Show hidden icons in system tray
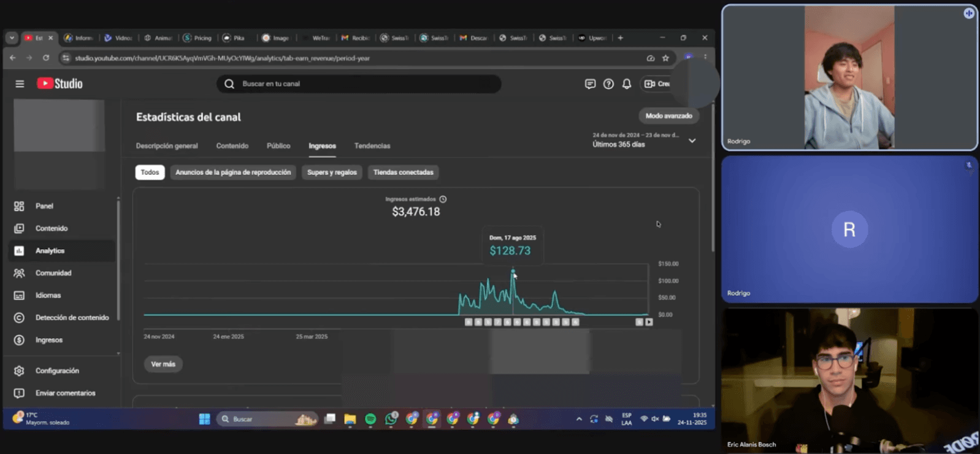 tap(578, 419)
